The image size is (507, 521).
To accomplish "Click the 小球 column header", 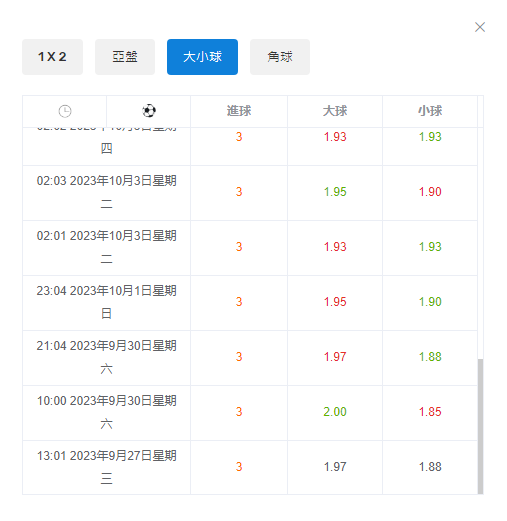I will point(430,111).
